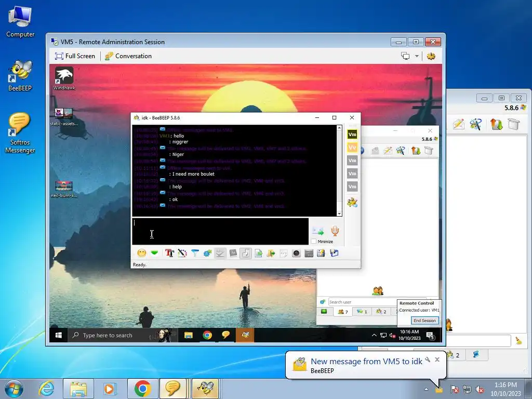Open the 'New message from VM5 to idk' notification
The image size is (532, 399).
point(366,362)
